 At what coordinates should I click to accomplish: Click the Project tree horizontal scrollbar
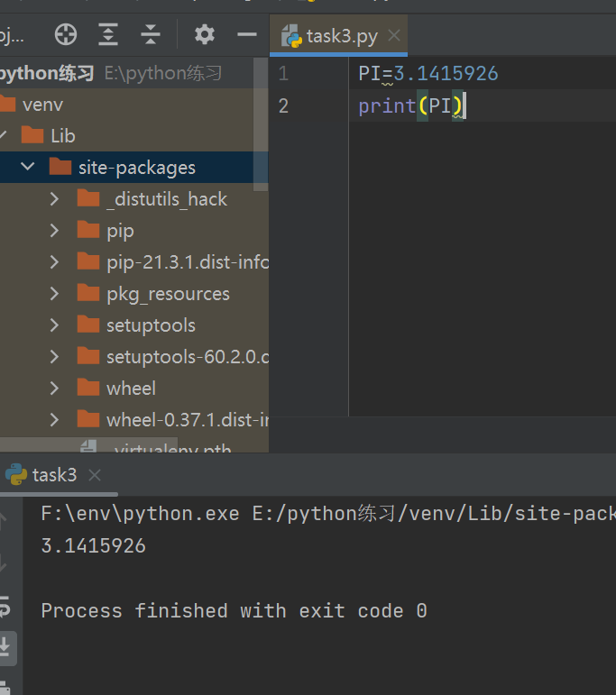[88, 444]
